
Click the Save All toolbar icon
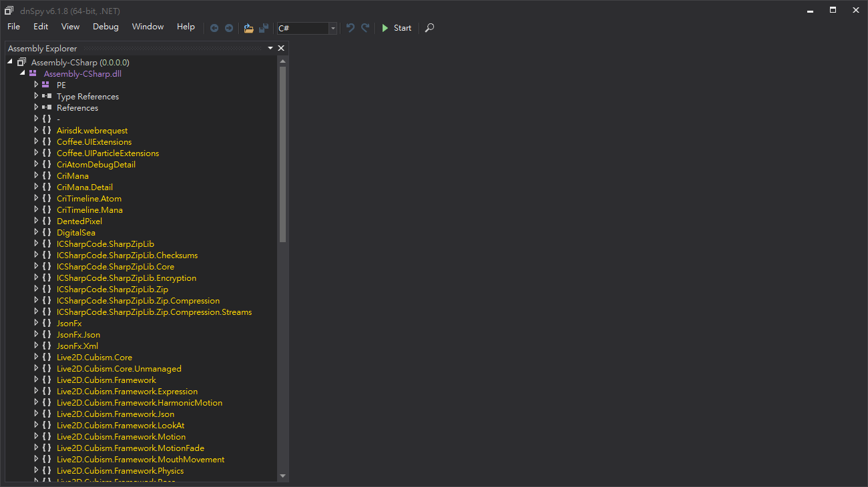[264, 28]
